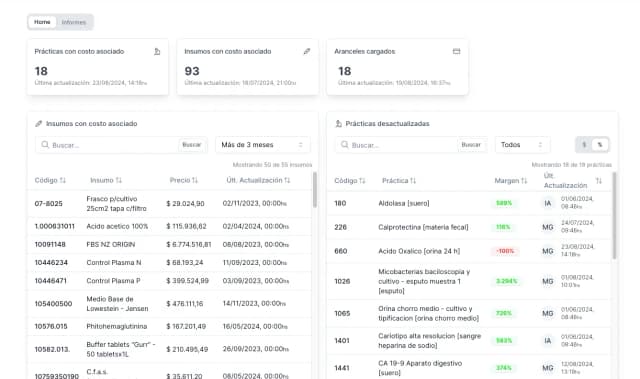Viewport: 640px width, 379px height.
Task: Click Buscar button in Prácticas panel
Action: tap(471, 145)
